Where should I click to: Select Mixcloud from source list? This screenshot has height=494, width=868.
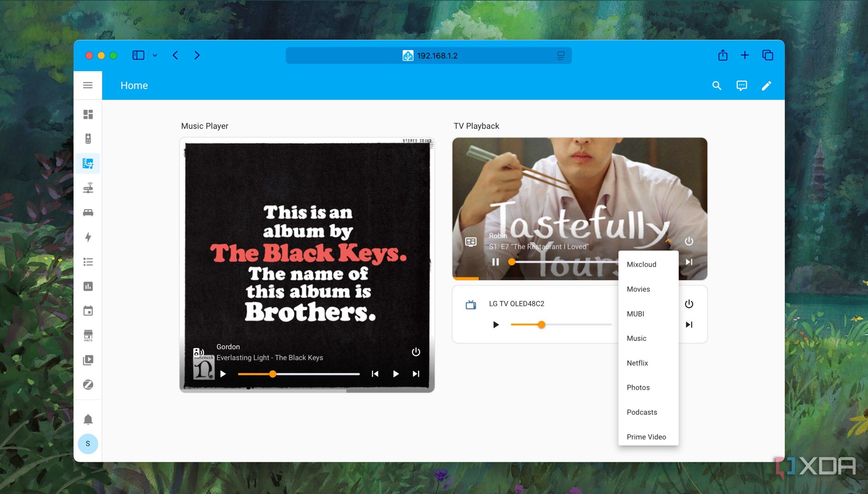coord(648,265)
